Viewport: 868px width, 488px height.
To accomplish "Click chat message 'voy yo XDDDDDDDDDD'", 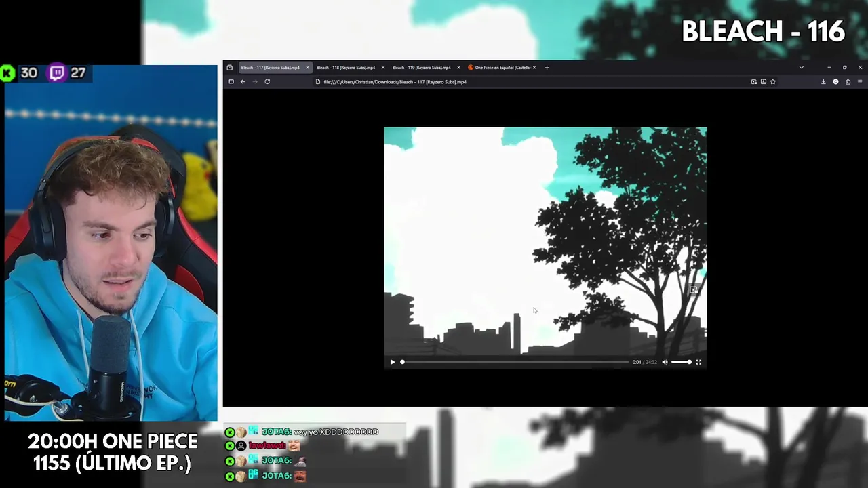I will [336, 432].
